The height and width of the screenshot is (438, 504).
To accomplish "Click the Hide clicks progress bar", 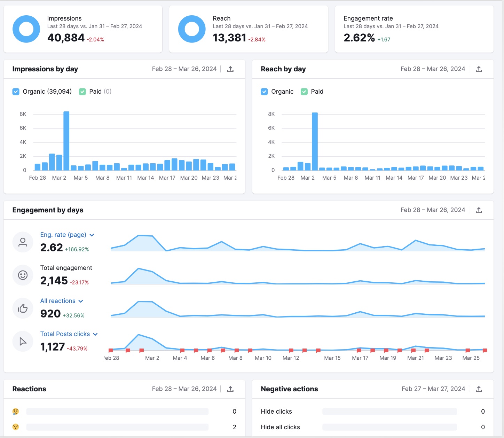I will (390, 411).
